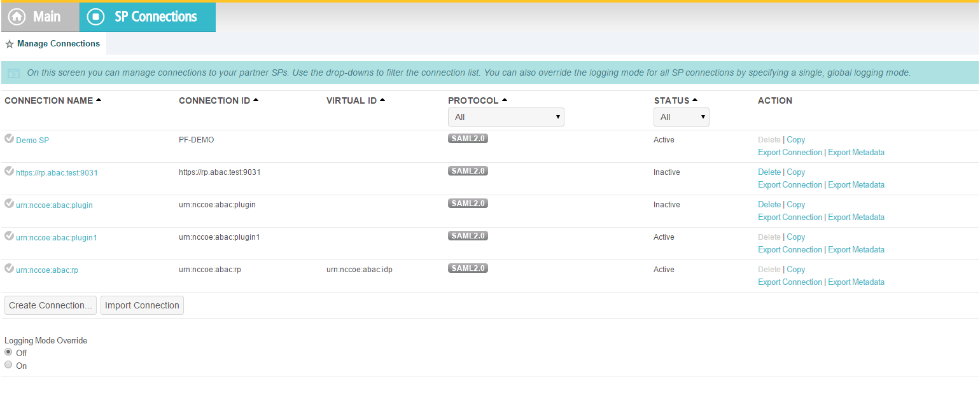Export Metadata for urn:nccoe:abac:rp
Viewport: 980px width, 400px height.
pyautogui.click(x=856, y=282)
